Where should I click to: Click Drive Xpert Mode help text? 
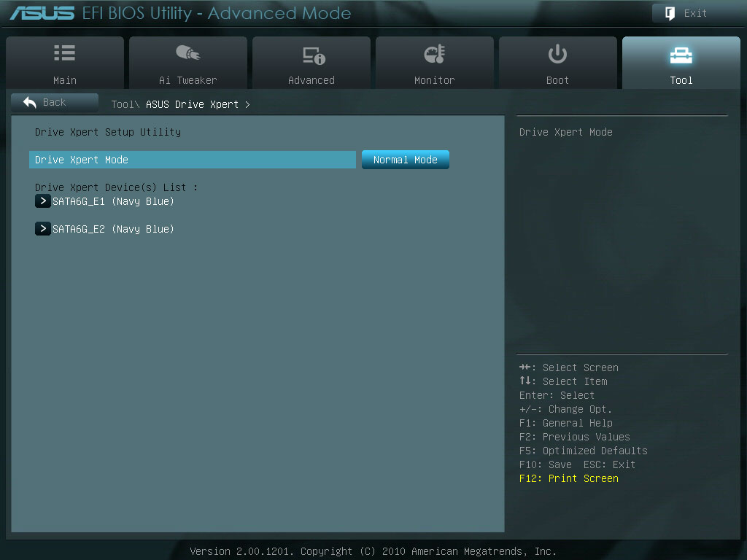[566, 132]
